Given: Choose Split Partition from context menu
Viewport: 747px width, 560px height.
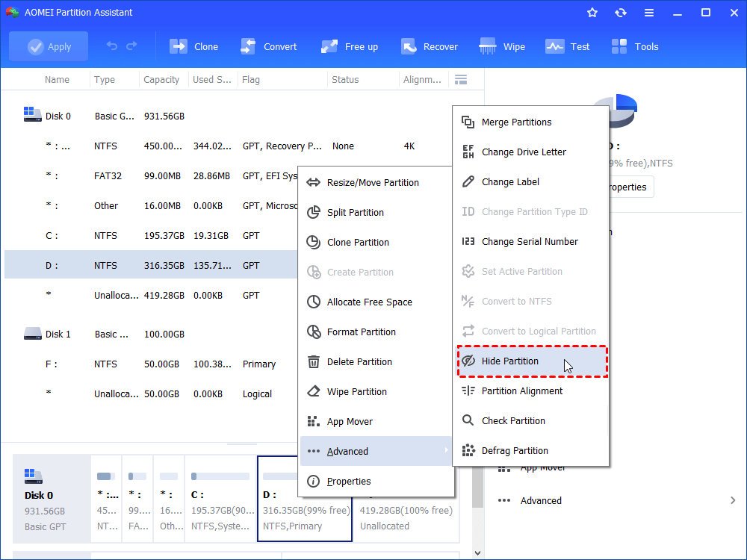Looking at the screenshot, I should (376, 212).
